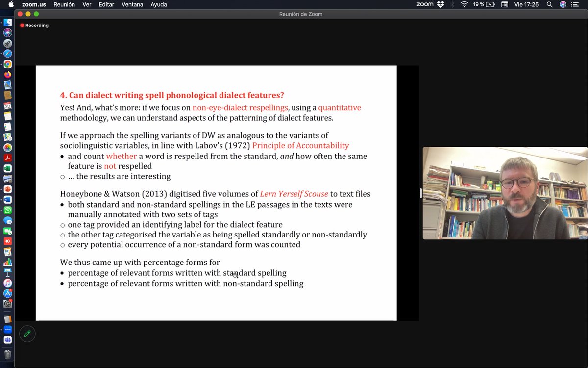Viewport: 588px width, 368px height.
Task: Open Spotlight search magnifier
Action: point(550,4)
